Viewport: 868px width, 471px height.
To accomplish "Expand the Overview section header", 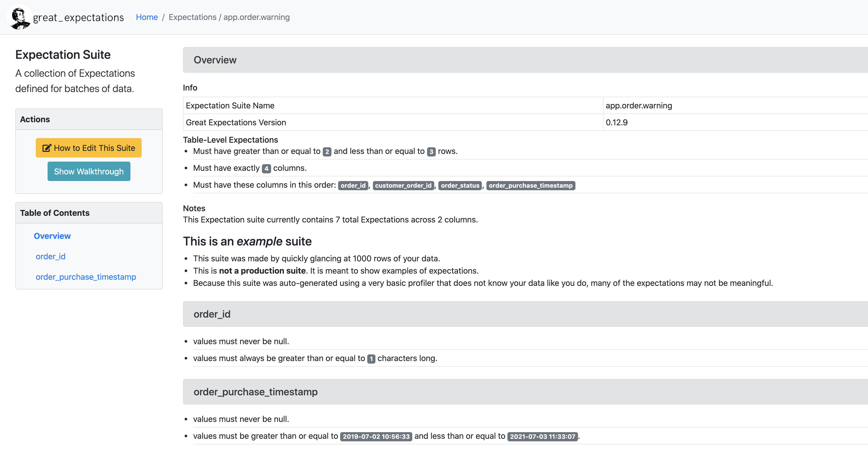I will [215, 60].
